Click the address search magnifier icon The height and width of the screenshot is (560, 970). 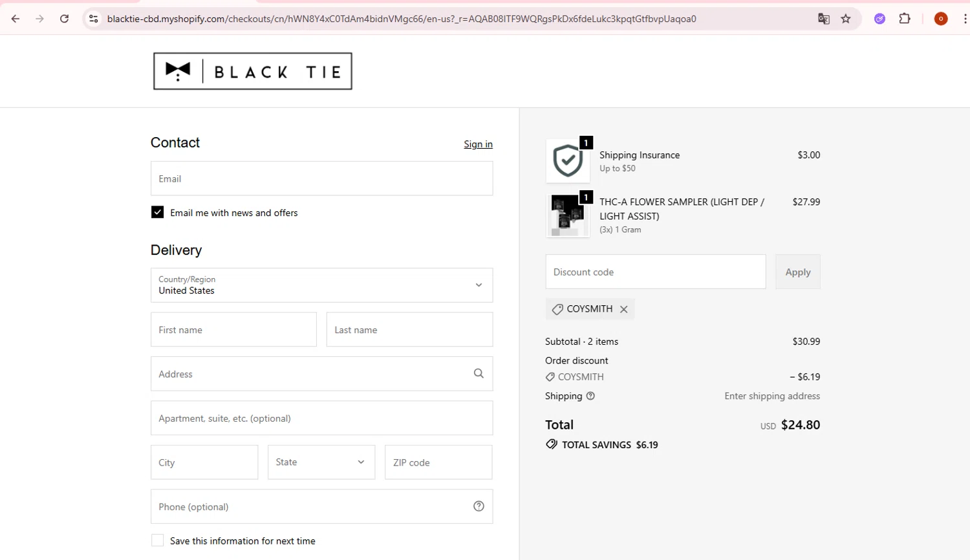pos(479,373)
